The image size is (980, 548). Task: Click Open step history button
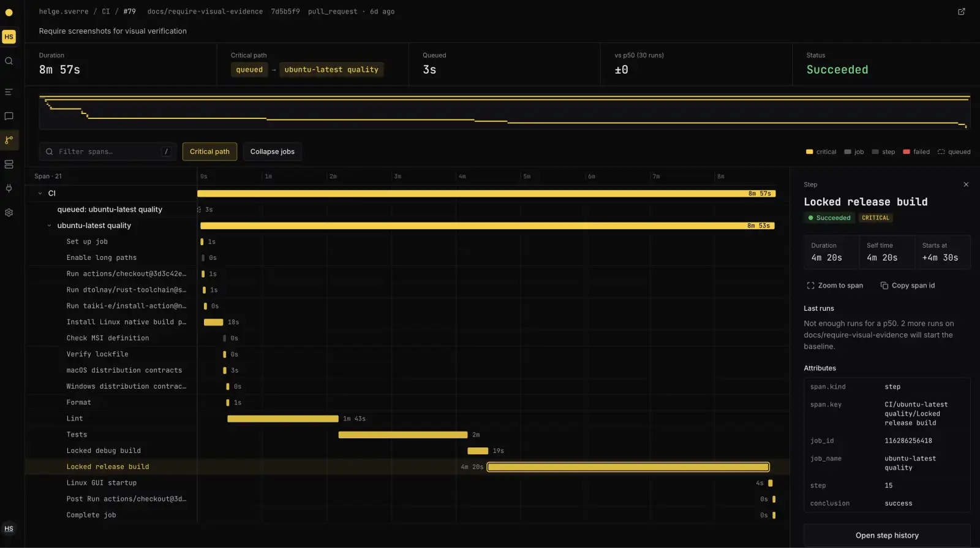pyautogui.click(x=887, y=535)
